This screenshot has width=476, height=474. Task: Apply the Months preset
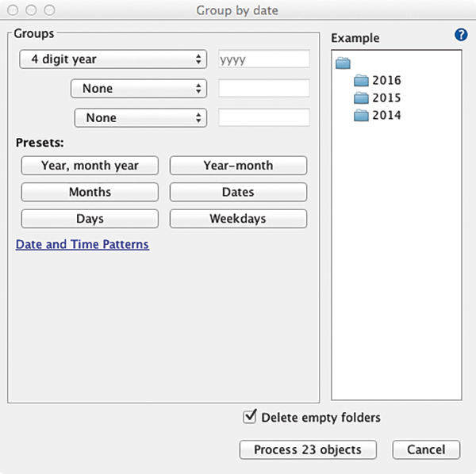(x=90, y=192)
